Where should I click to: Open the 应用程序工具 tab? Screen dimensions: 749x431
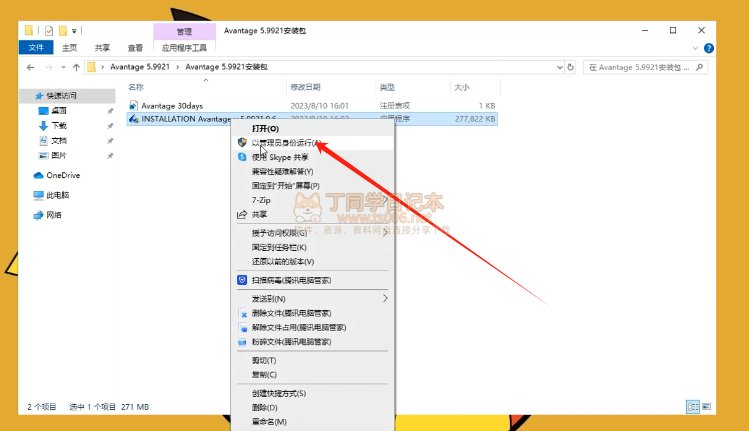tap(184, 47)
